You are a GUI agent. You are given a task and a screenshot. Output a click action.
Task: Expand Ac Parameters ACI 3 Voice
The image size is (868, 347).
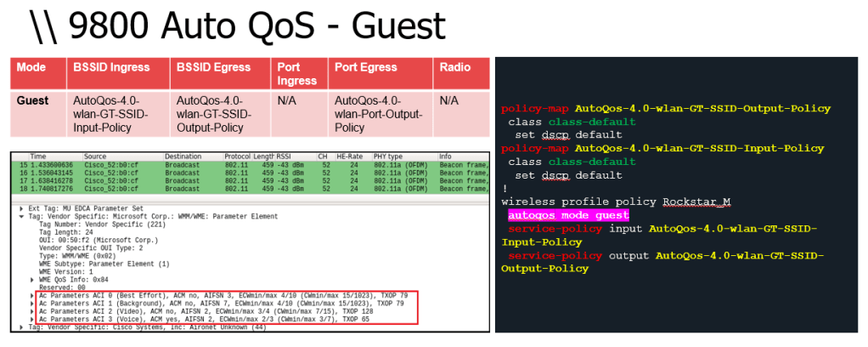click(x=31, y=318)
